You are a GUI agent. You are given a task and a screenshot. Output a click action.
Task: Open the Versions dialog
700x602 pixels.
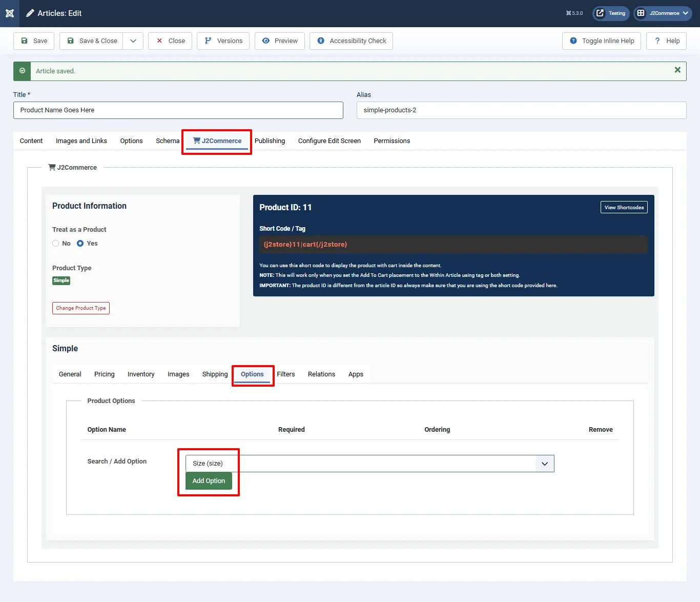click(223, 41)
